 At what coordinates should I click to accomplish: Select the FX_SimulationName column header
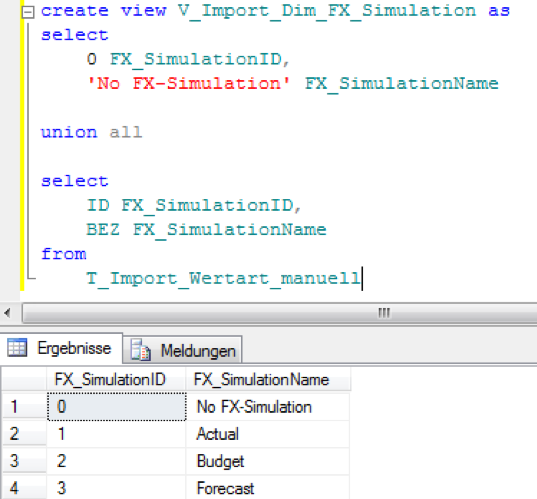(x=268, y=379)
